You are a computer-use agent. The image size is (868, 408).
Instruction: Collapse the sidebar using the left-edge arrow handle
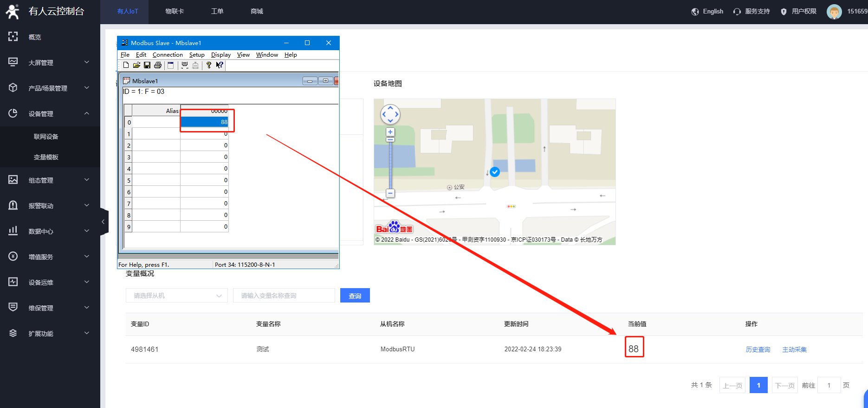point(104,222)
